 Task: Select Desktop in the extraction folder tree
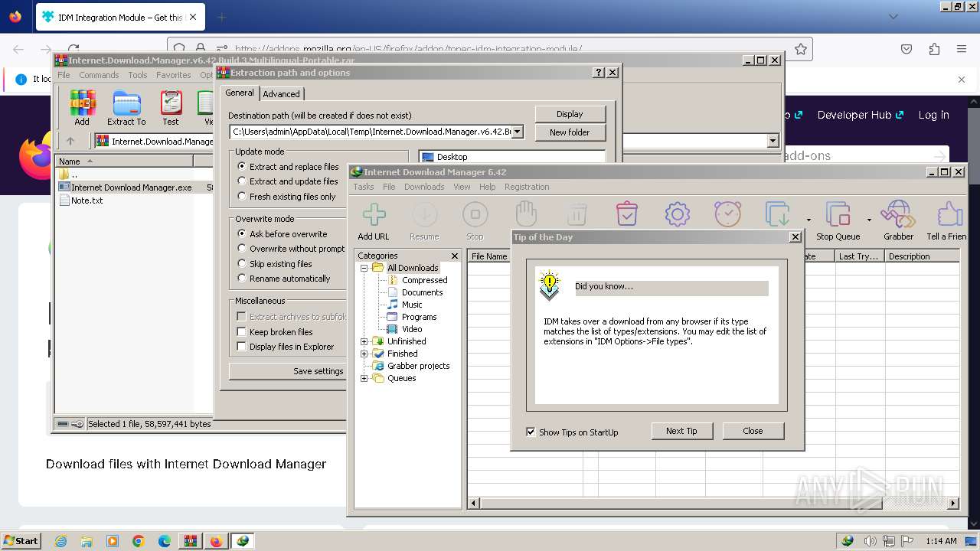[452, 157]
